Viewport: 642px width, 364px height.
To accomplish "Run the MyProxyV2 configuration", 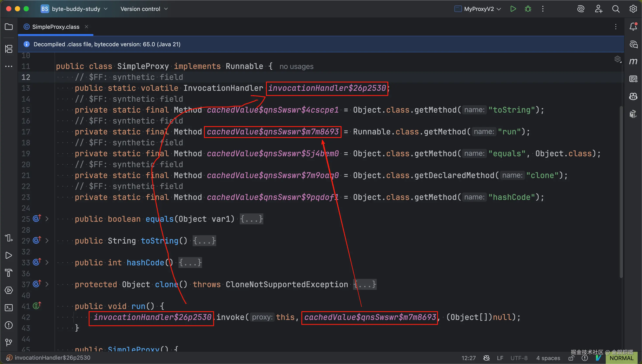I will point(513,9).
